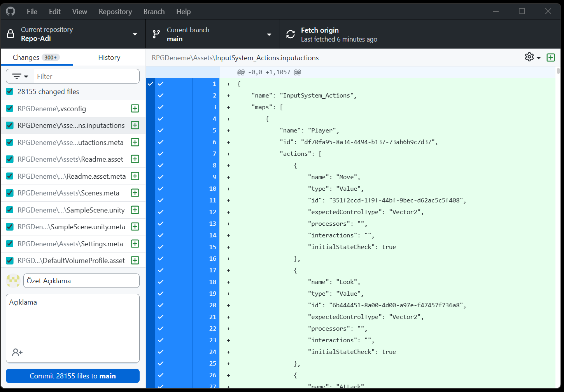Uncheck the RPGDeneme\.vsconfig file checkbox
Viewport: 564px width, 392px height.
(x=10, y=108)
